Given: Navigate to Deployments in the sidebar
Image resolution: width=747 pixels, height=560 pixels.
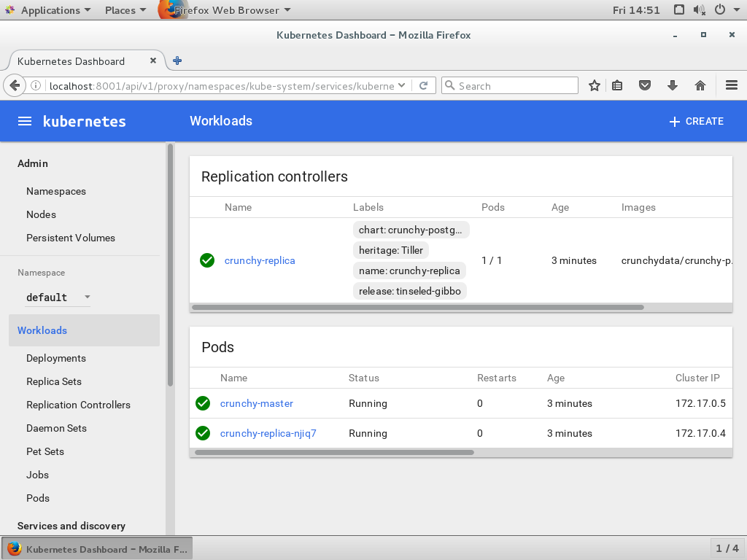Looking at the screenshot, I should (56, 358).
